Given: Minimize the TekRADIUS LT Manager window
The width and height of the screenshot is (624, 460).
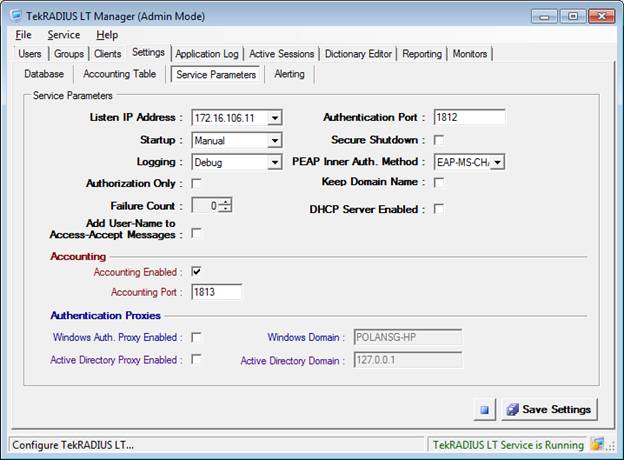Looking at the screenshot, I should 544,16.
